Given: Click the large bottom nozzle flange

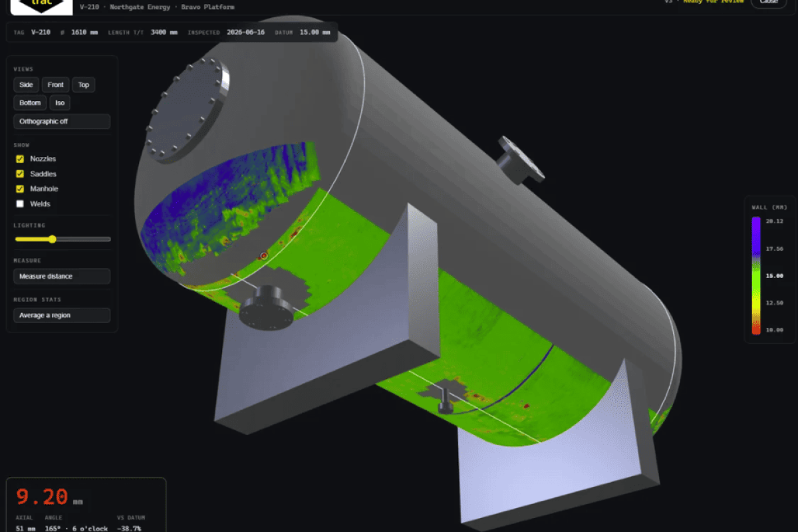Looking at the screenshot, I should point(266,313).
